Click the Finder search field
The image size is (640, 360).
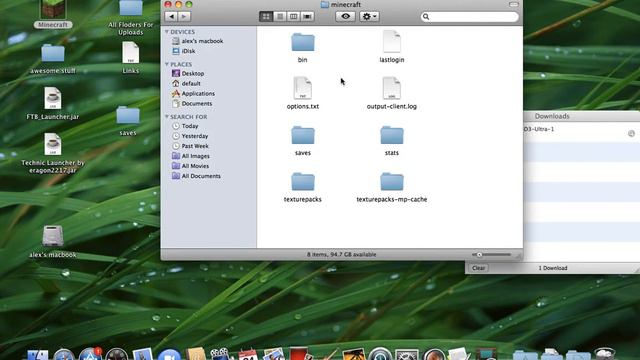coord(470,17)
